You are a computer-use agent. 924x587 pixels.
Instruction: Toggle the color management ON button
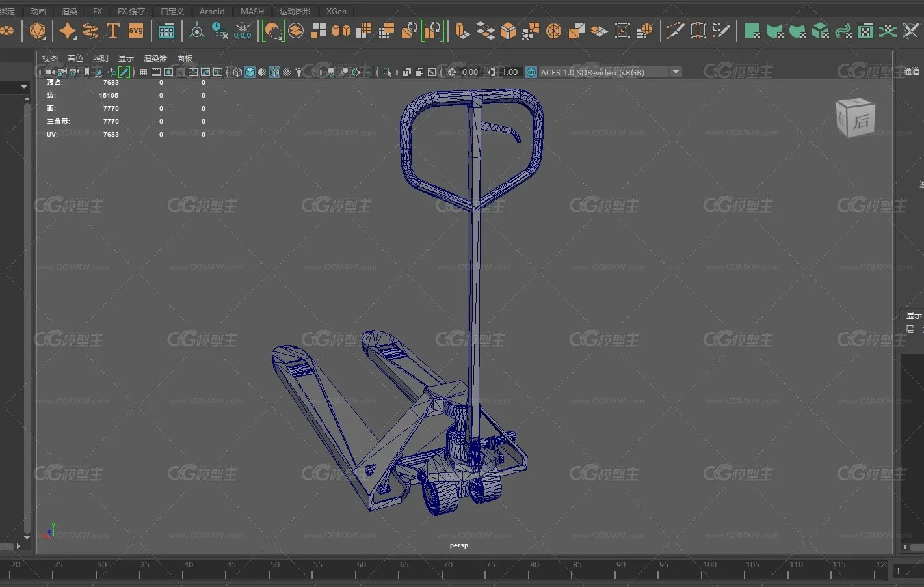(531, 72)
